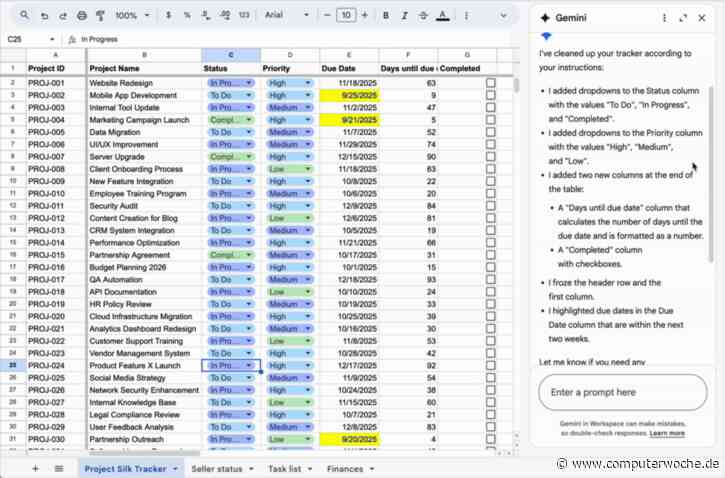Open Project Silk Tracker tab menu arrow
The height and width of the screenshot is (478, 725).
pyautogui.click(x=176, y=469)
